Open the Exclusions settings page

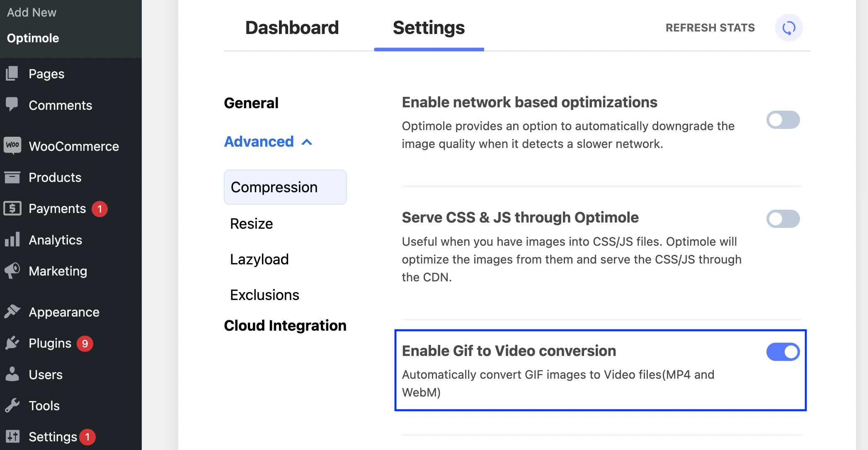(x=264, y=295)
